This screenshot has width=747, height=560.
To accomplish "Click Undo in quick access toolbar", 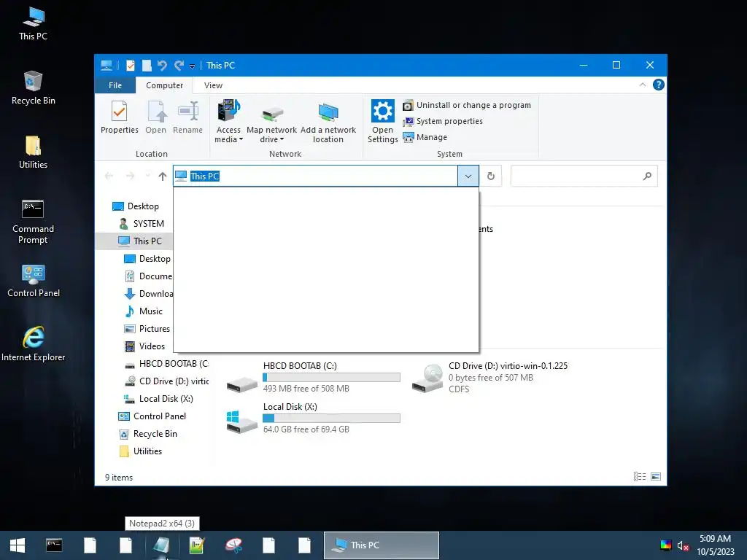I will click(x=162, y=65).
